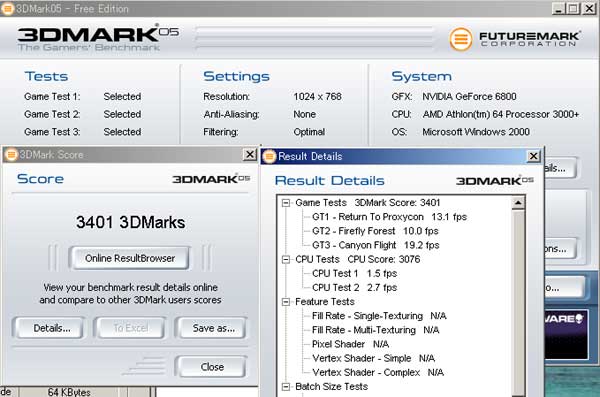Click the CPU Tests CPU Score: 3076 label
This screenshot has width=600, height=397.
[x=357, y=260]
